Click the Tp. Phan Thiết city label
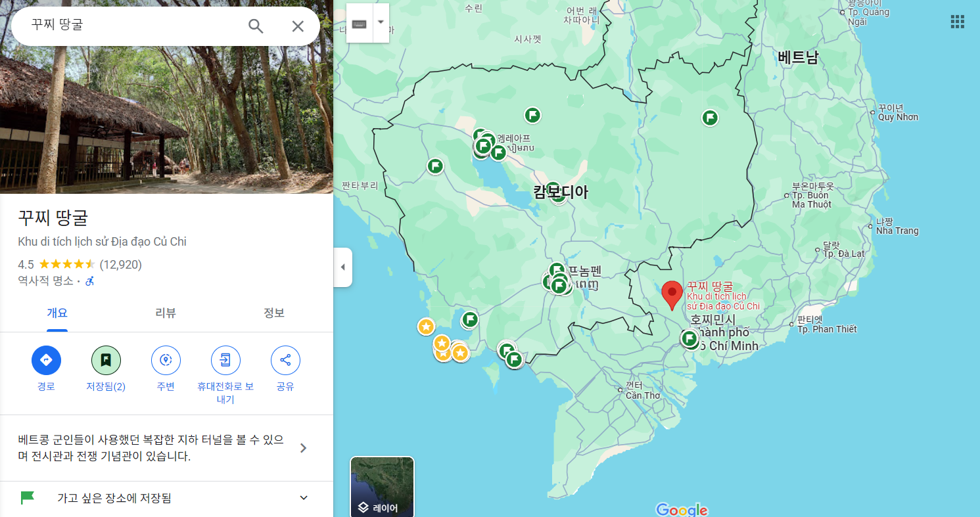The width and height of the screenshot is (980, 517). click(x=827, y=329)
